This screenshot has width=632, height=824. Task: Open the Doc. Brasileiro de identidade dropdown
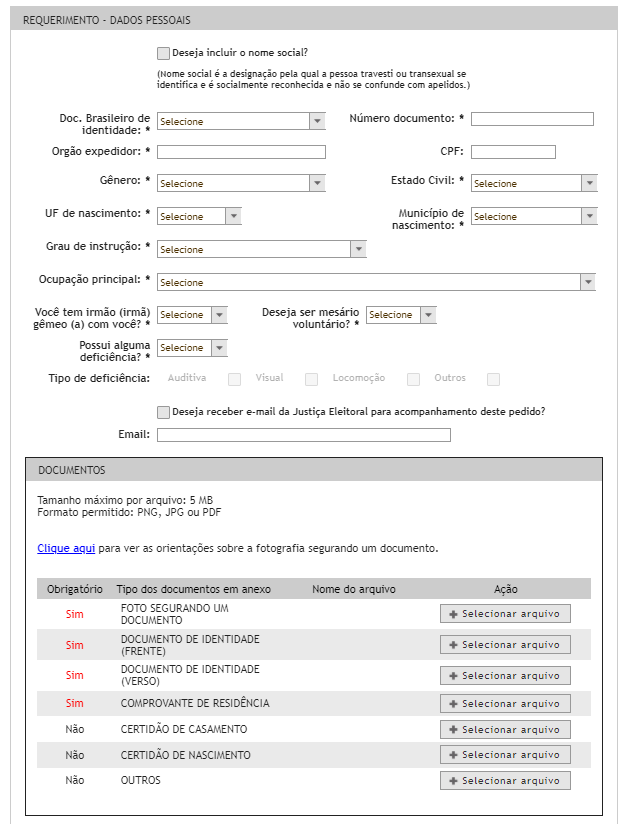click(241, 121)
